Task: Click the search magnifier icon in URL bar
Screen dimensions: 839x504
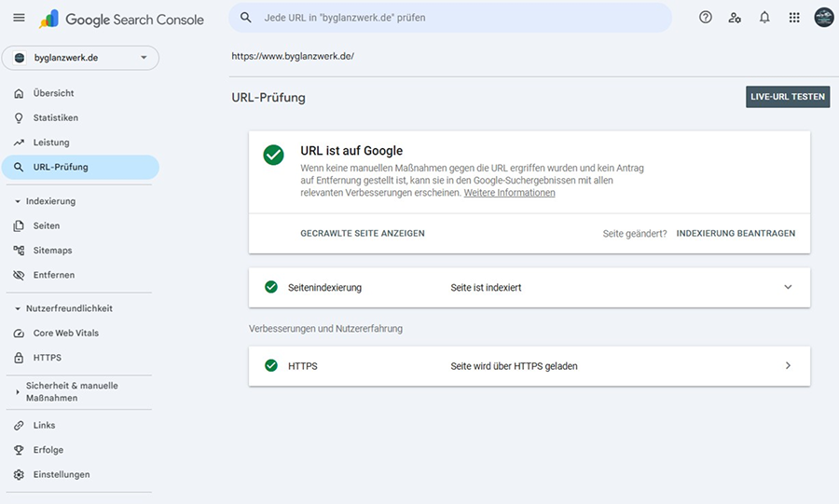Action: [245, 18]
